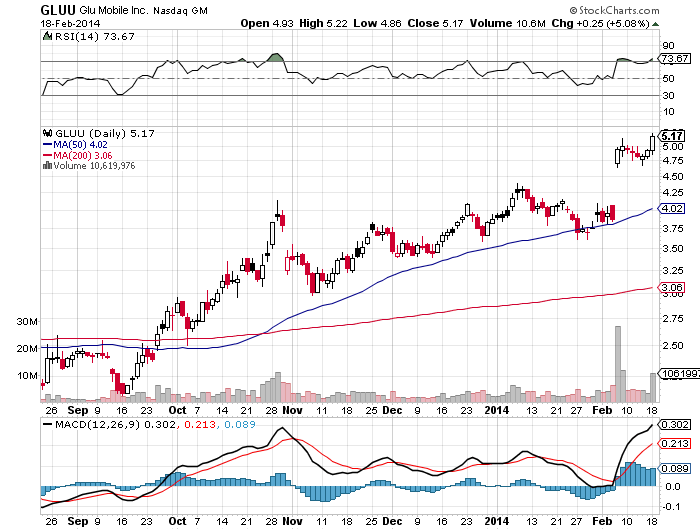This screenshot has height=530, width=700.
Task: Click the boxed 0.089 histogram axis label
Action: point(675,468)
